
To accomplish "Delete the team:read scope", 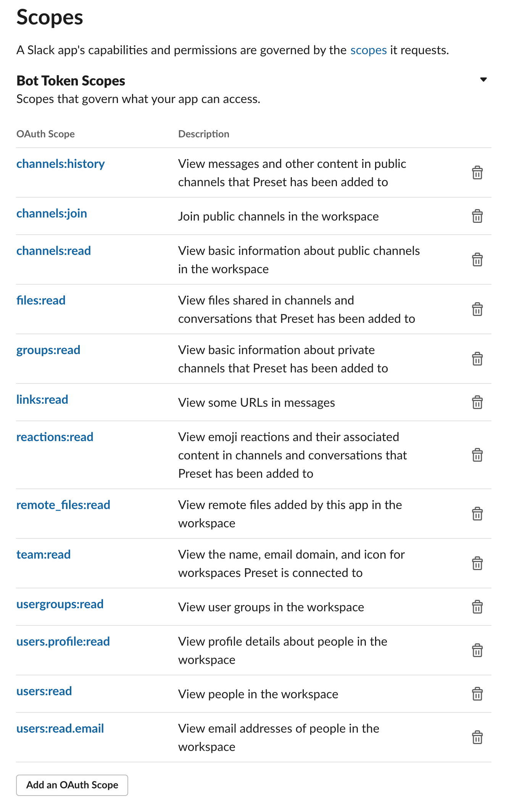I will [477, 564].
